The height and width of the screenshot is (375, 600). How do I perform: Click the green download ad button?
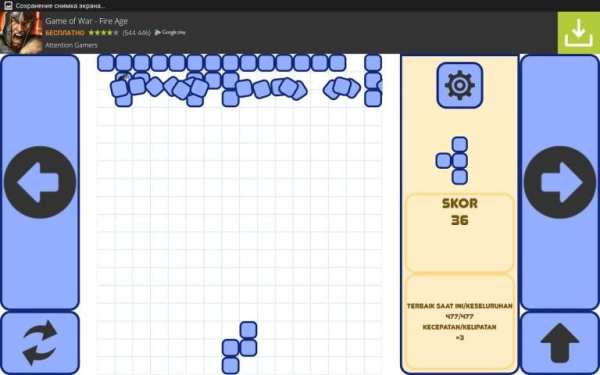(x=579, y=33)
